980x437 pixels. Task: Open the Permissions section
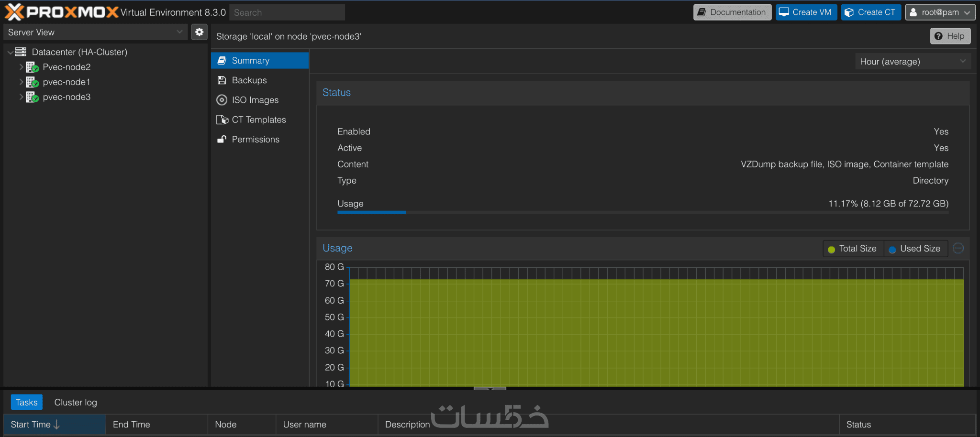click(260, 139)
